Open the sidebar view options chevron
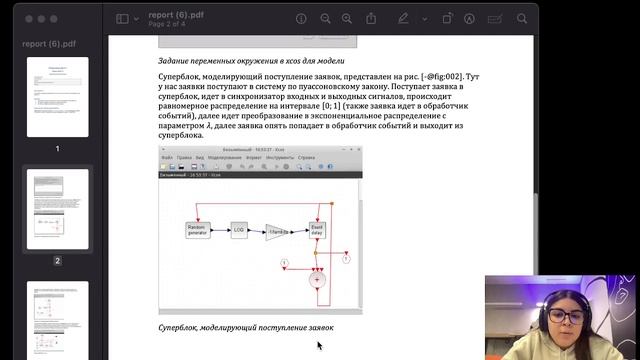This screenshot has width=640, height=360. coord(136,19)
